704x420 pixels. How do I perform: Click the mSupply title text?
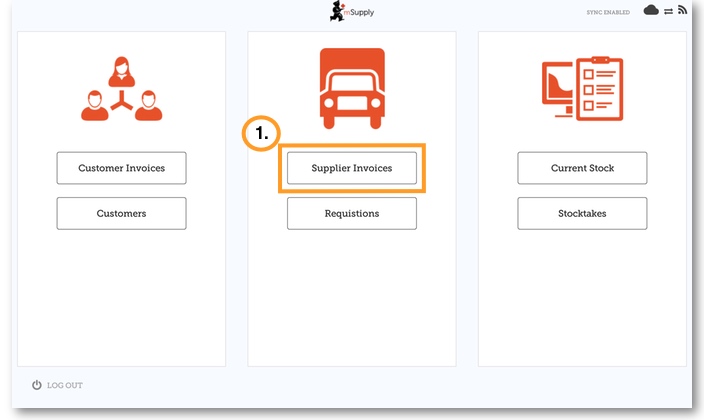click(360, 13)
